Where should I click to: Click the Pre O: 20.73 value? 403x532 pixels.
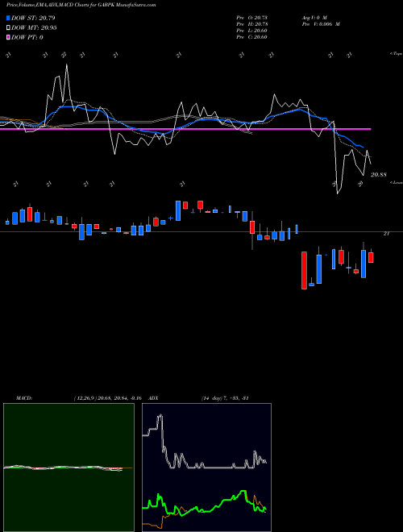coord(252,18)
